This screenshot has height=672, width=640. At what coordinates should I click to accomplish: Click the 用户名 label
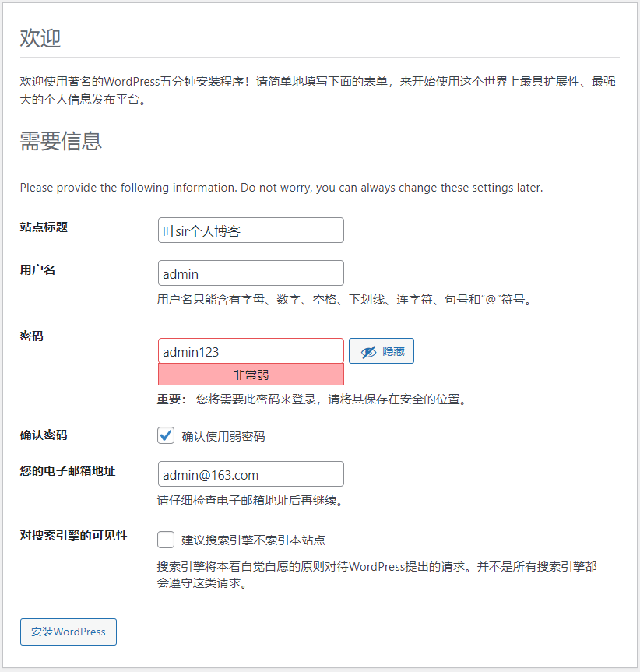[x=37, y=270]
